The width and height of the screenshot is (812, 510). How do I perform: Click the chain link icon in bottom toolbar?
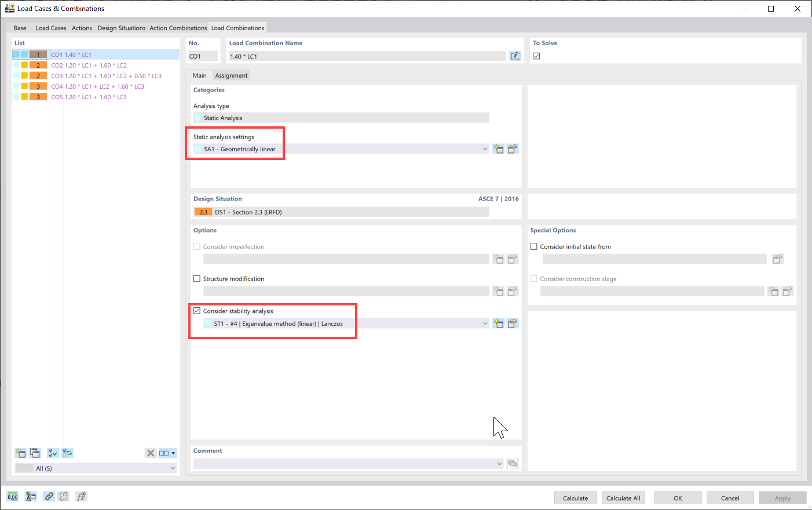pos(49,496)
